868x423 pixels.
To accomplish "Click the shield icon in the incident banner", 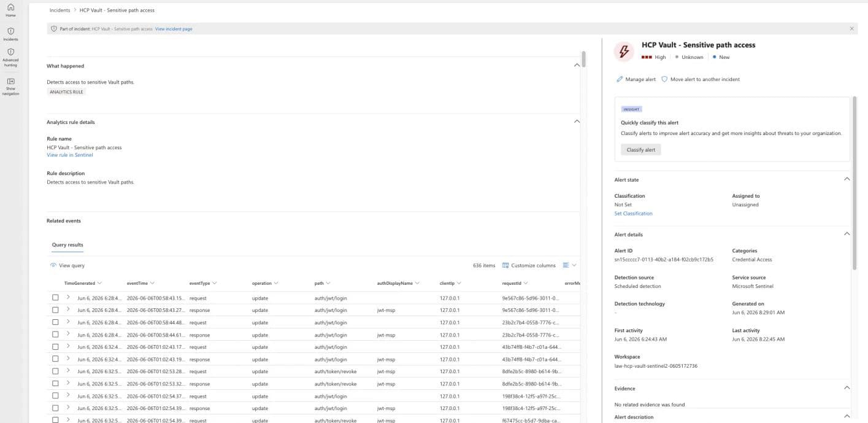I will coord(54,29).
